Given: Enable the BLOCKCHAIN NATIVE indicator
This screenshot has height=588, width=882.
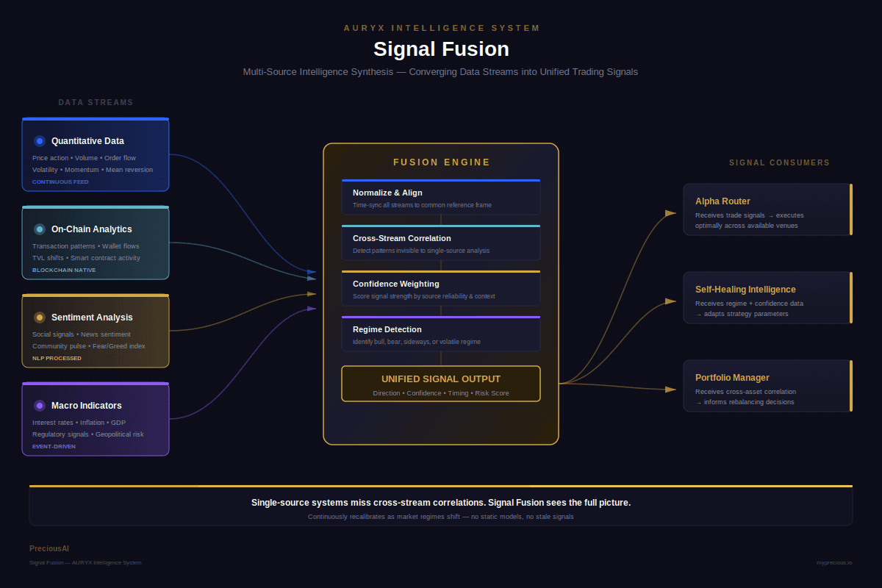Looking at the screenshot, I should click(62, 270).
